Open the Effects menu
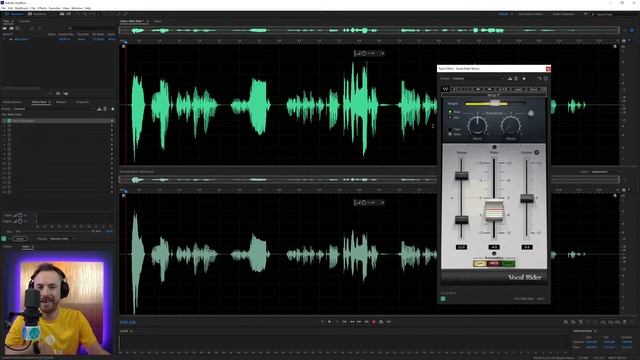Viewport: 640px width, 360px height. pos(42,8)
